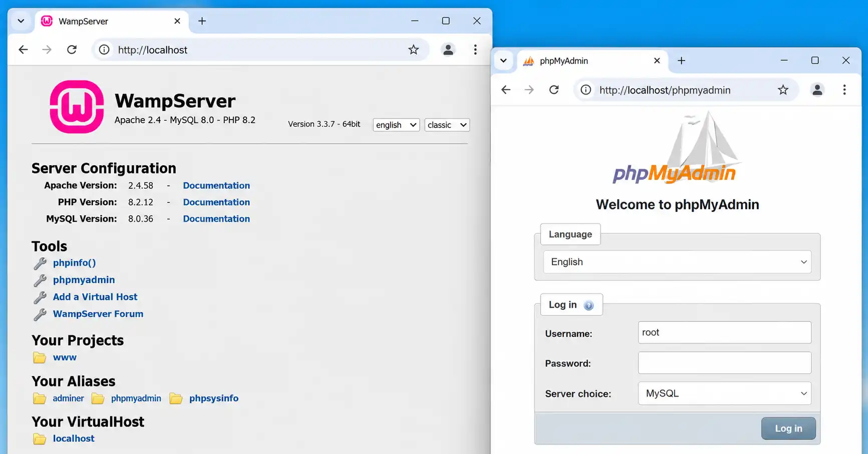This screenshot has width=868, height=454.
Task: Click the folder icon next to localhost VirtualHost
Action: tap(40, 439)
